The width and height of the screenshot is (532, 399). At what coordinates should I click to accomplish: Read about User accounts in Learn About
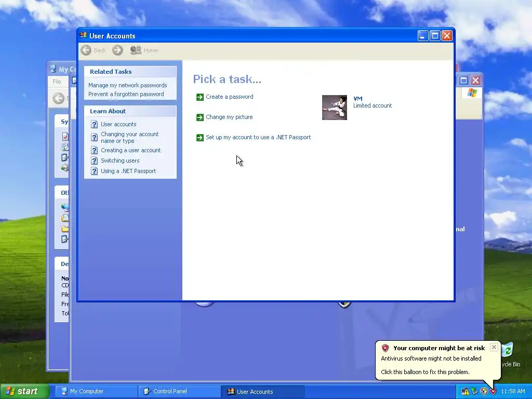[118, 124]
